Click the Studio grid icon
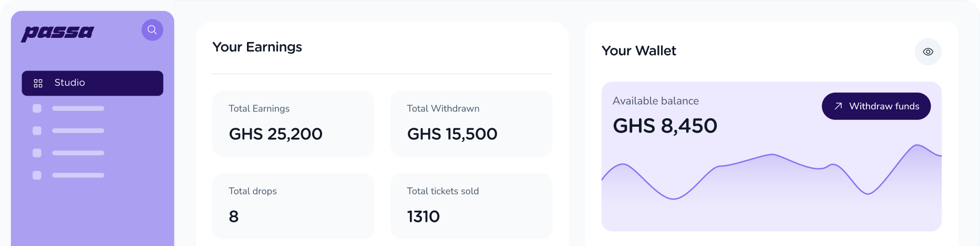The width and height of the screenshot is (980, 246). coord(38,83)
